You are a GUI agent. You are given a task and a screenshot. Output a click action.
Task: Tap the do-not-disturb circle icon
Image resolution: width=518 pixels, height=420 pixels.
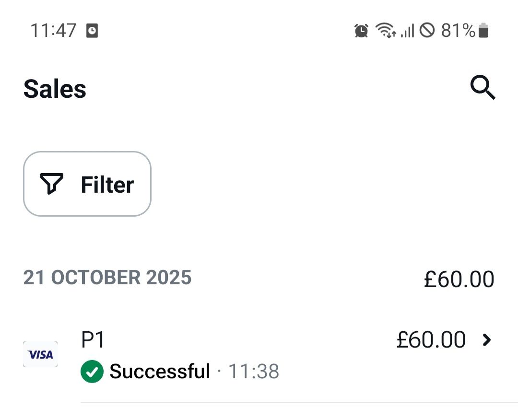[427, 30]
